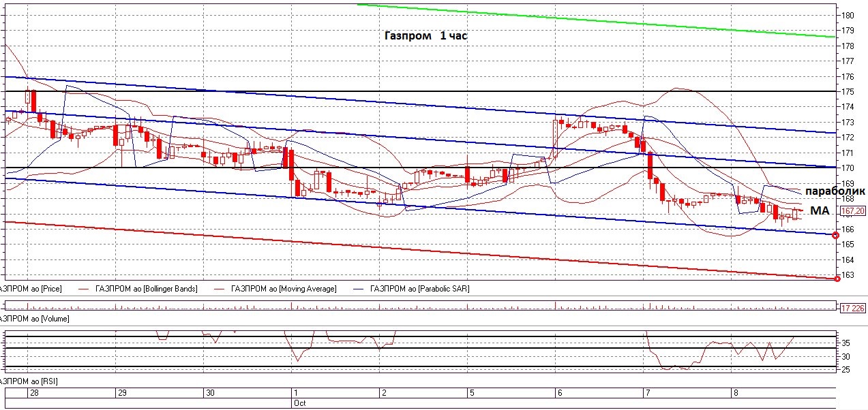Click the Oct month label on time axis

tap(299, 403)
